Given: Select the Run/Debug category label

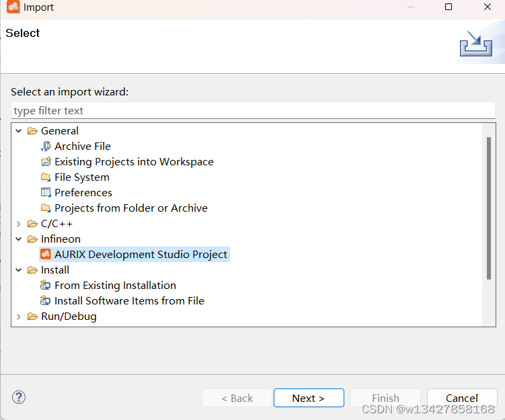Looking at the screenshot, I should [69, 317].
